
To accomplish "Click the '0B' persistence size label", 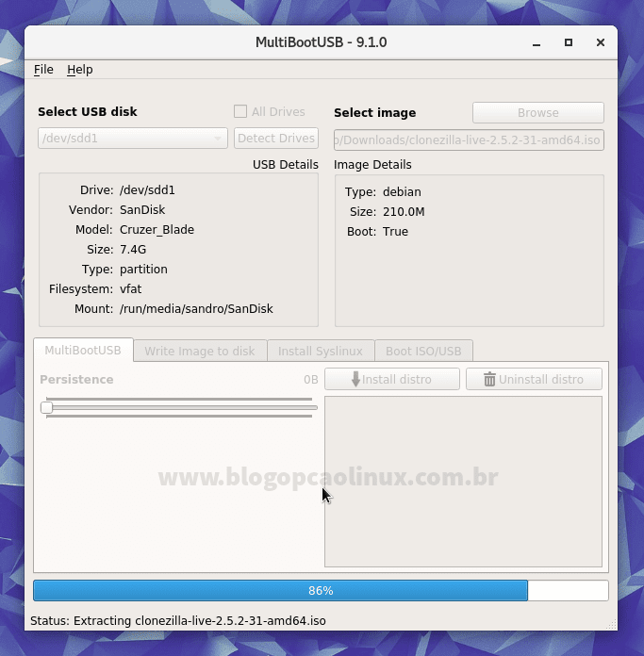I will click(311, 380).
